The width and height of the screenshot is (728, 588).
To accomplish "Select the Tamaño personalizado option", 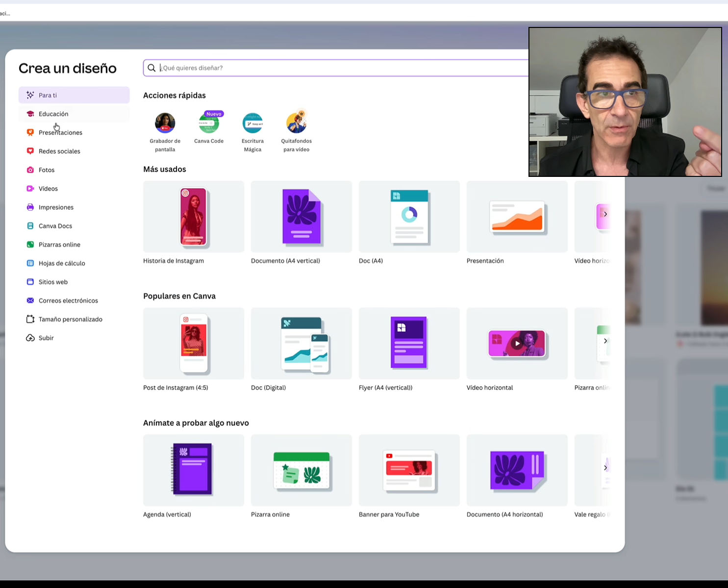I will tap(74, 319).
